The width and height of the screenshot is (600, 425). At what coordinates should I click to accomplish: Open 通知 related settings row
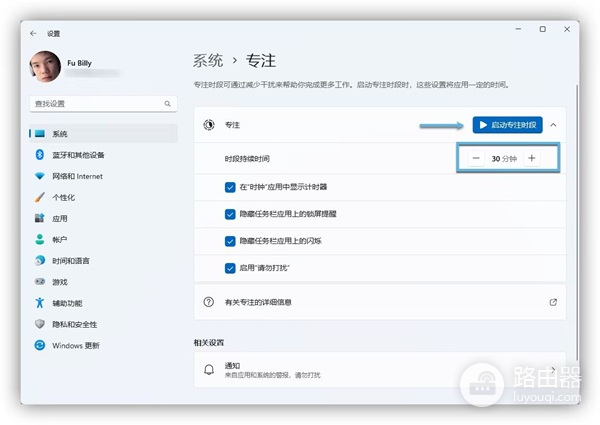378,370
